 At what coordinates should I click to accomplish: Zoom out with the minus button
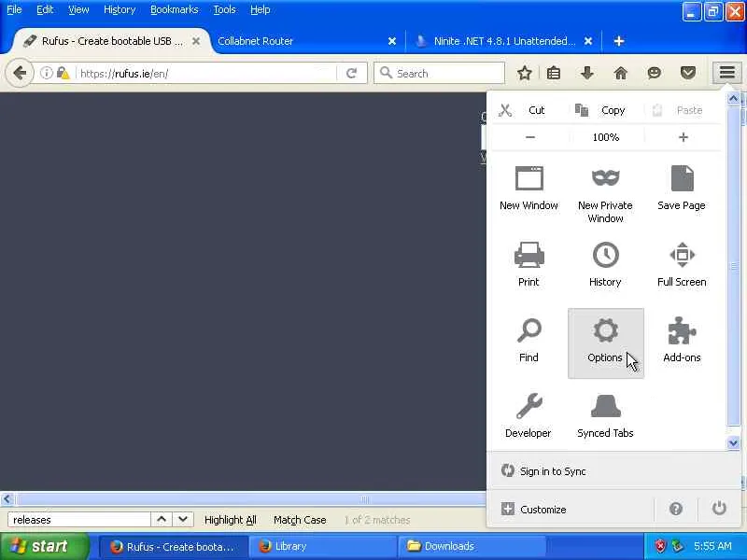530,137
